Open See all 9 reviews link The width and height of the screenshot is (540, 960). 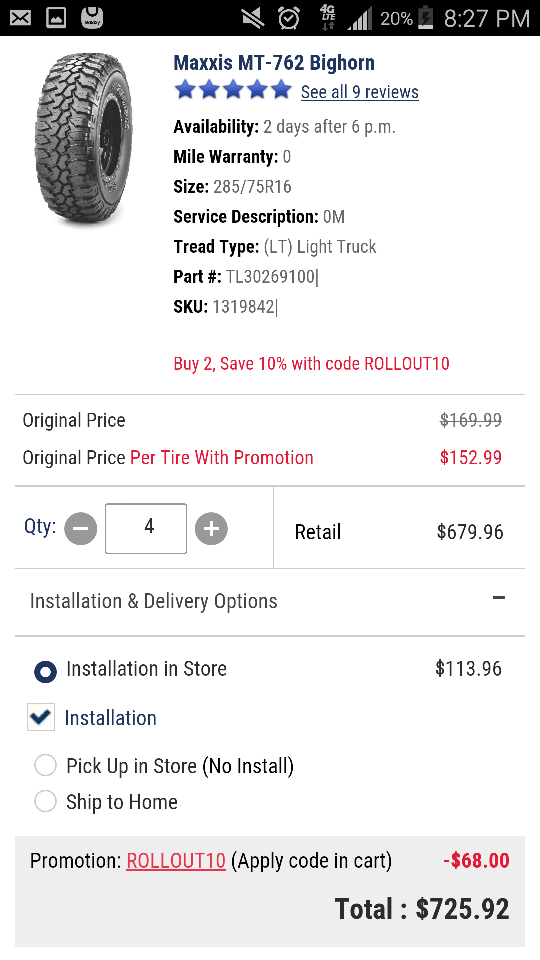(360, 92)
